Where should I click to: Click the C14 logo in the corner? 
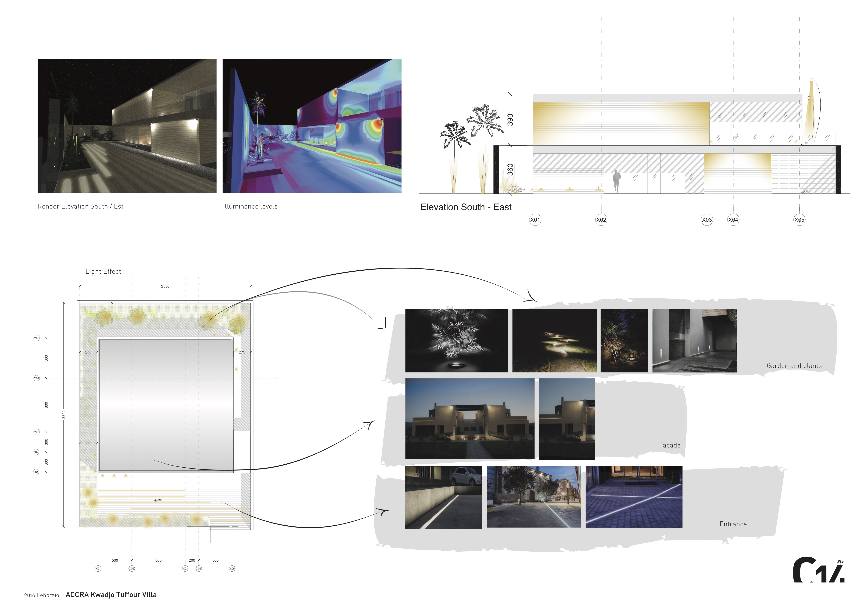coord(819,569)
